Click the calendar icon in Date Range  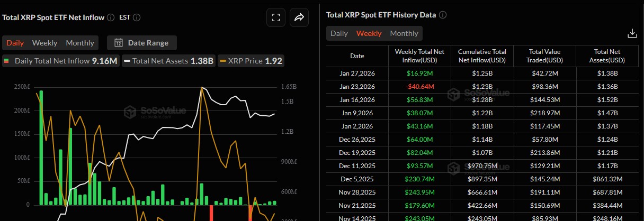pyautogui.click(x=119, y=43)
